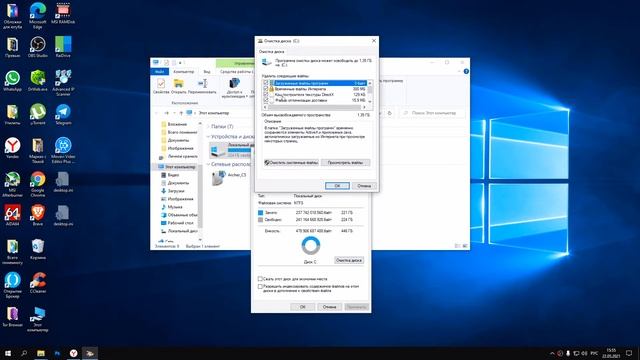The height and width of the screenshot is (360, 640).
Task: Open the notification center icon
Action: pyautogui.click(x=629, y=353)
